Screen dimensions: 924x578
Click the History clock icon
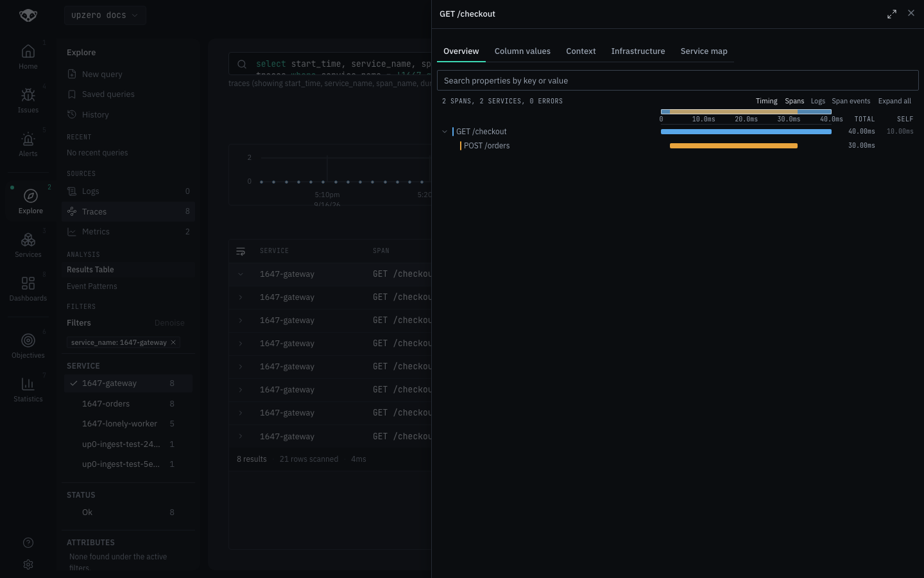[72, 114]
